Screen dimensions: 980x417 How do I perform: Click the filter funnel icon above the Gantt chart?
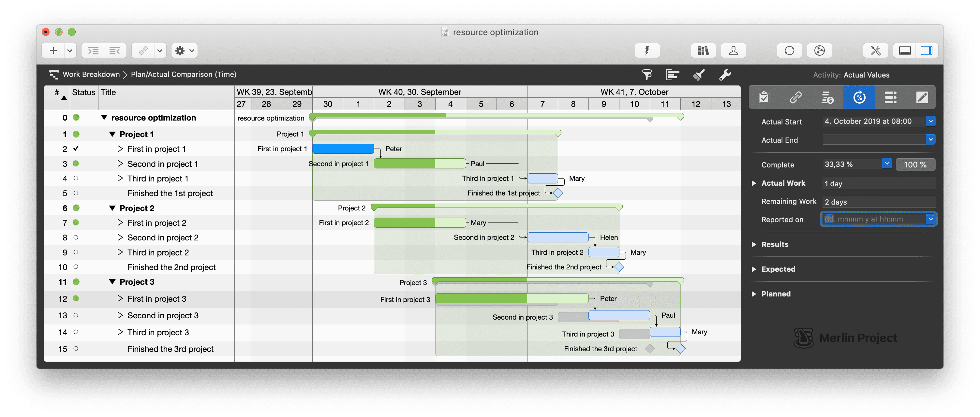click(x=647, y=75)
